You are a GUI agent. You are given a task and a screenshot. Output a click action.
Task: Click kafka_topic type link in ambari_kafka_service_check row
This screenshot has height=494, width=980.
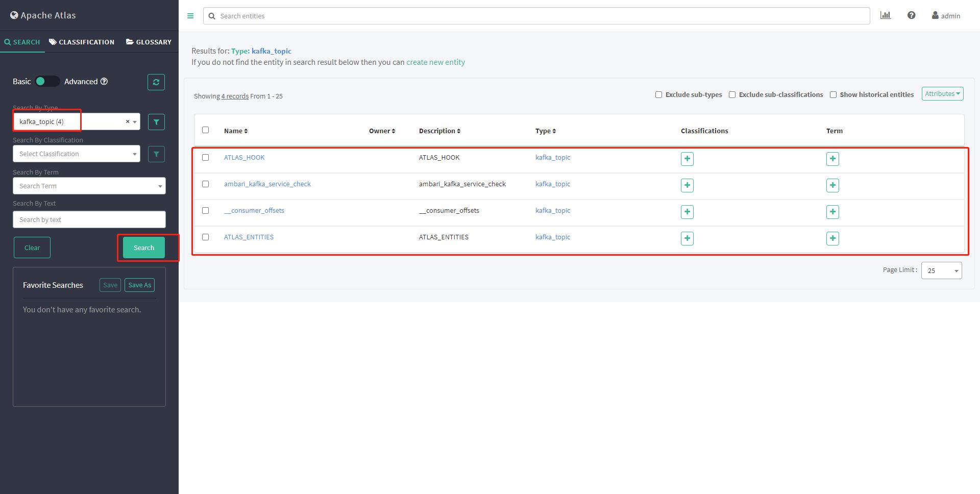pyautogui.click(x=553, y=184)
